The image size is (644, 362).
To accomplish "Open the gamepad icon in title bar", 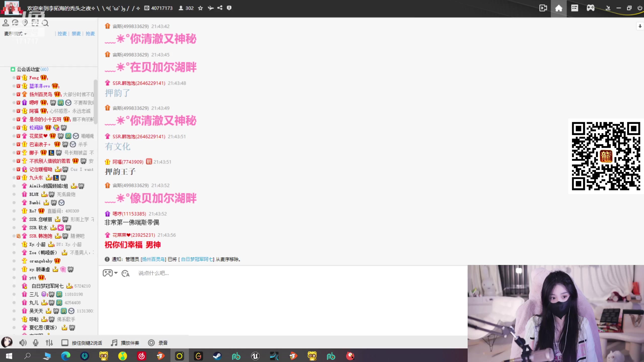I will point(590,8).
